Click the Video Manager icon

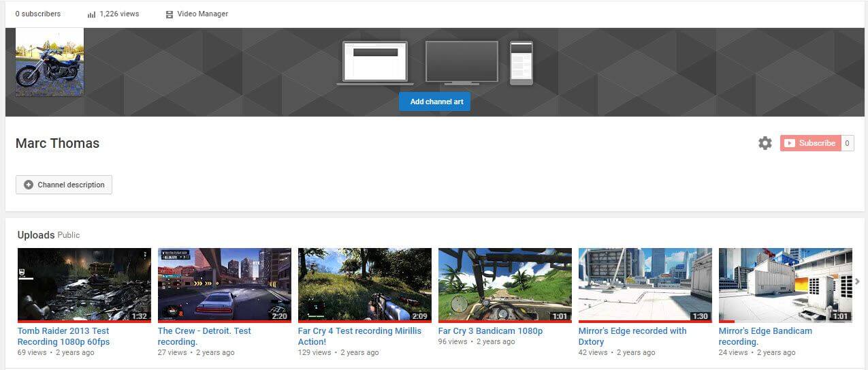click(x=170, y=14)
